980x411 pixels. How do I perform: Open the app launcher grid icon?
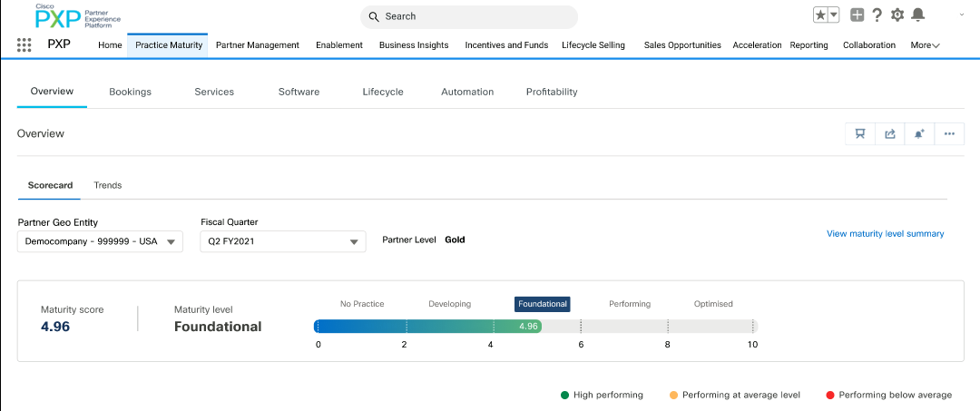click(24, 45)
